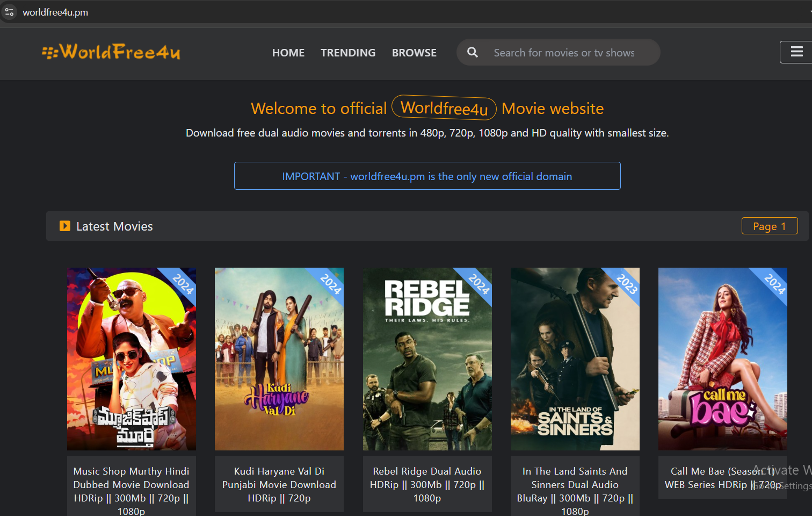Click Call Me Bae Season 1 title link

723,478
